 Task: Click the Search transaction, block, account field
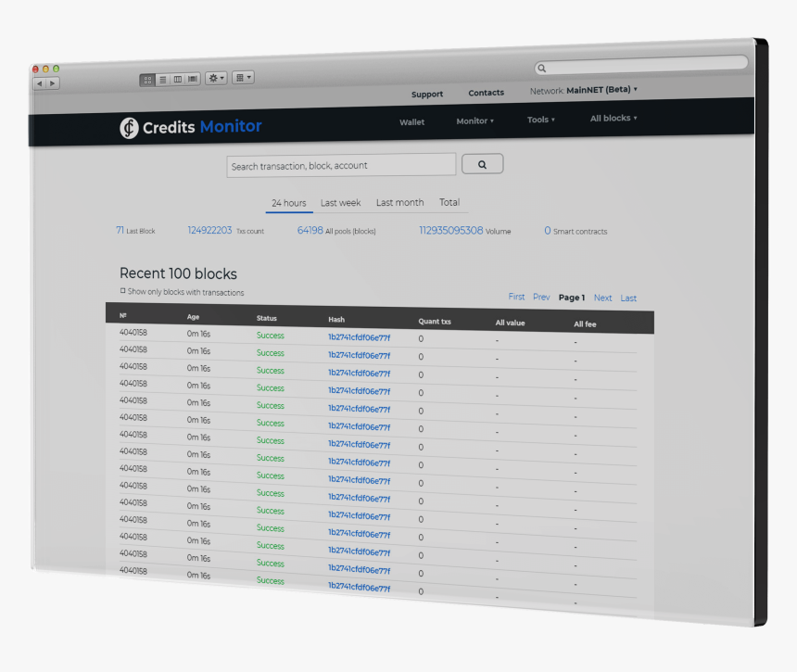[341, 165]
